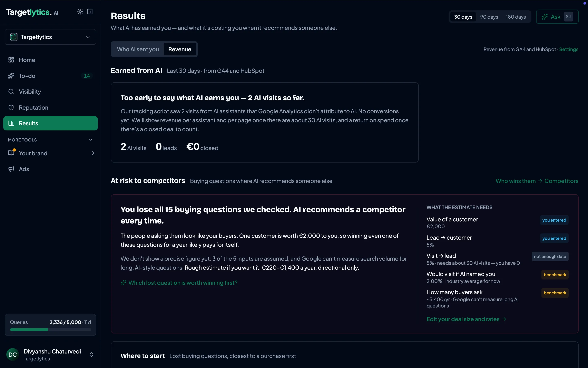Open Visibility in the sidebar
The width and height of the screenshot is (588, 368).
(50, 92)
